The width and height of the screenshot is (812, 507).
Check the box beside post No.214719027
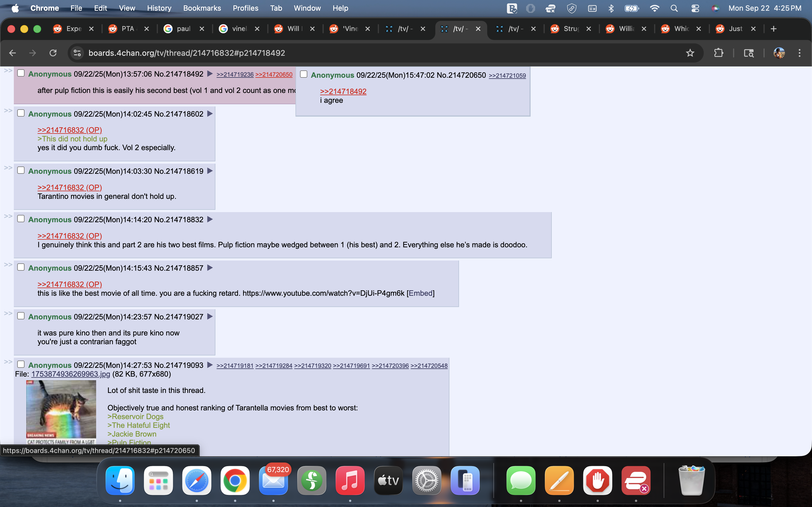[21, 316]
